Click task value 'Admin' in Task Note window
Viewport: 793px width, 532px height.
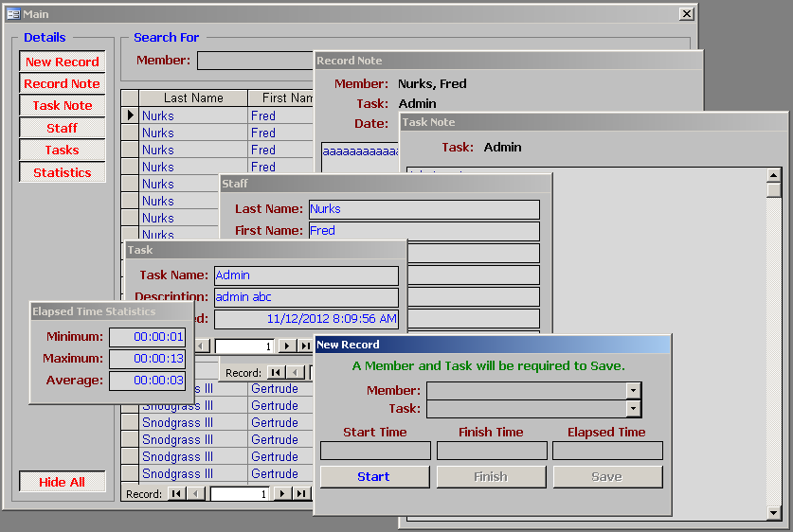click(502, 148)
